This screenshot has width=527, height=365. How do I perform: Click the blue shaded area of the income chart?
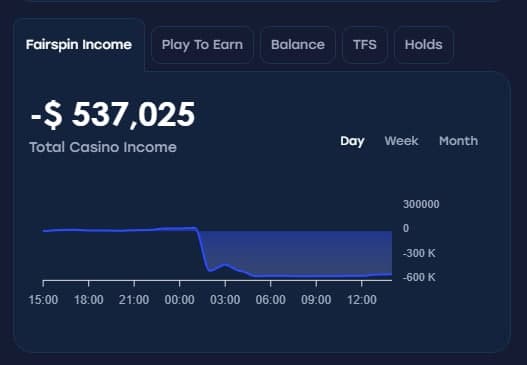pyautogui.click(x=302, y=252)
